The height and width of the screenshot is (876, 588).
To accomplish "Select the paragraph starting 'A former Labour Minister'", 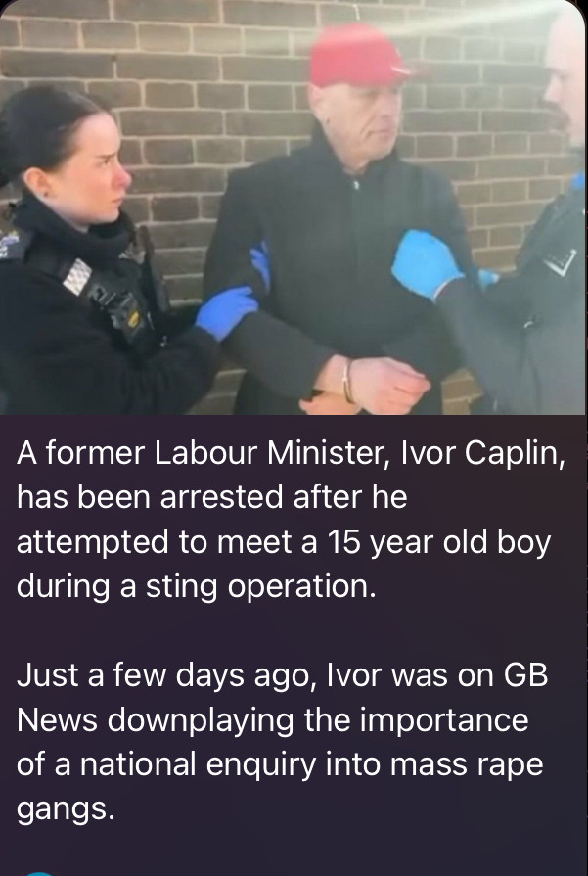I will tap(291, 520).
